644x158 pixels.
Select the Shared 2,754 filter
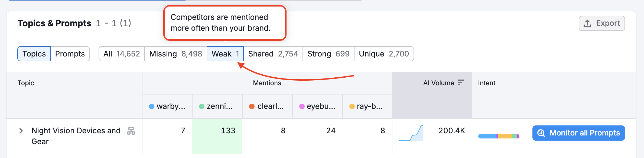(x=273, y=54)
